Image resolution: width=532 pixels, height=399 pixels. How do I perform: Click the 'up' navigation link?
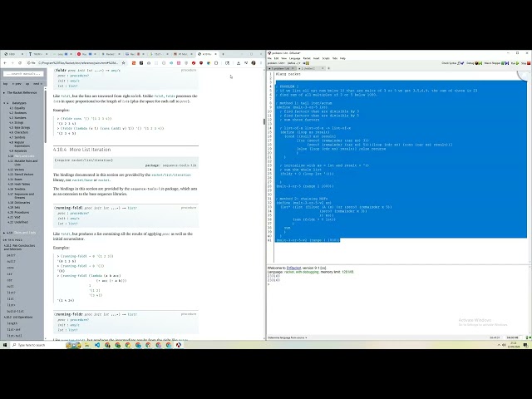[x=27, y=84]
